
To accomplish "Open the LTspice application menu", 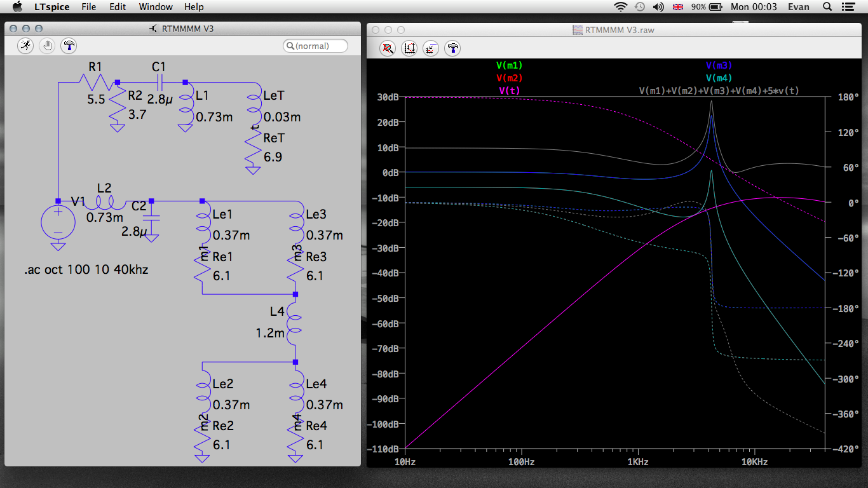I will (x=52, y=7).
